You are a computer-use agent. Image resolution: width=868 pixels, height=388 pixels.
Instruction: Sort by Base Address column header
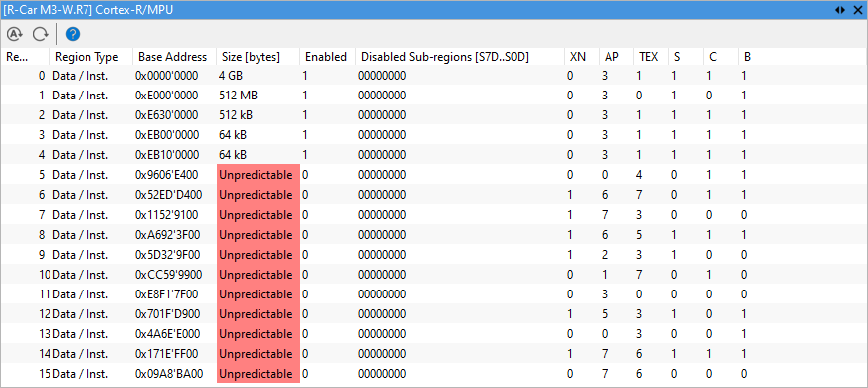[x=173, y=57]
